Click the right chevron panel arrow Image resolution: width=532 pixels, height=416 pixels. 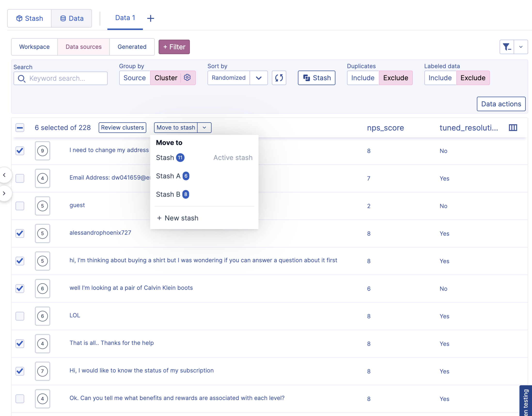pyautogui.click(x=4, y=193)
